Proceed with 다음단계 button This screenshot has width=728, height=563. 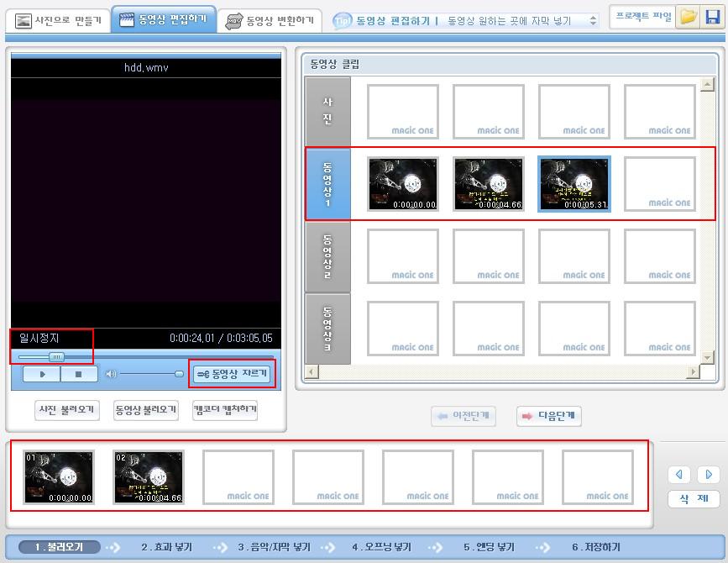click(549, 416)
